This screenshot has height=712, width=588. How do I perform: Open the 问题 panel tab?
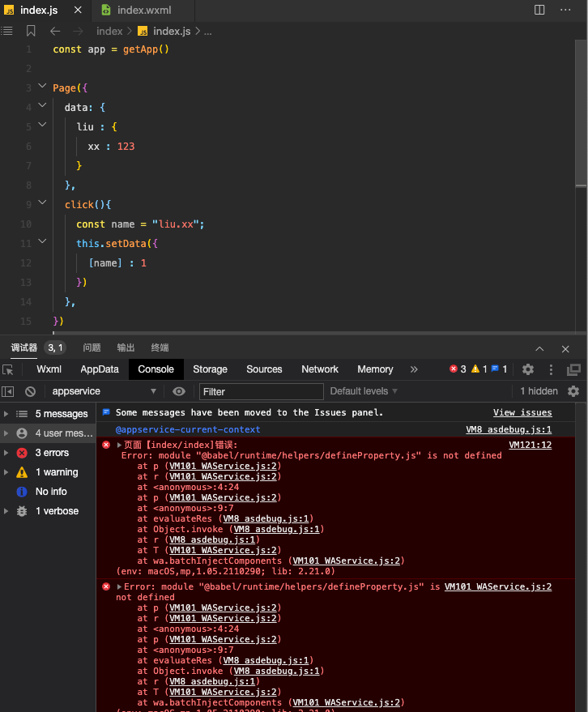click(92, 347)
